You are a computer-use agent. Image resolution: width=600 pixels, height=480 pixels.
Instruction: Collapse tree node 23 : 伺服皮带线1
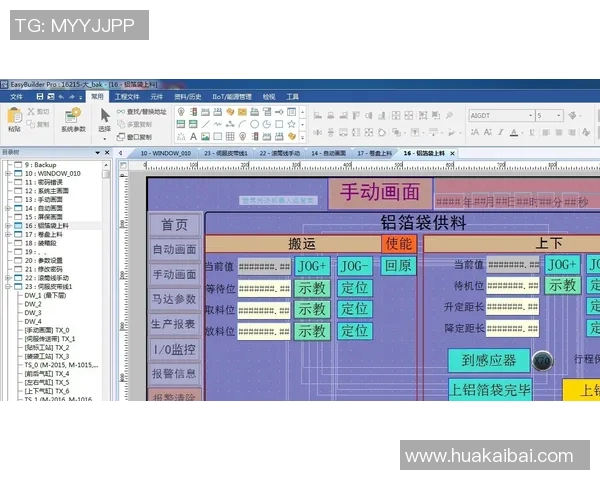[8, 287]
